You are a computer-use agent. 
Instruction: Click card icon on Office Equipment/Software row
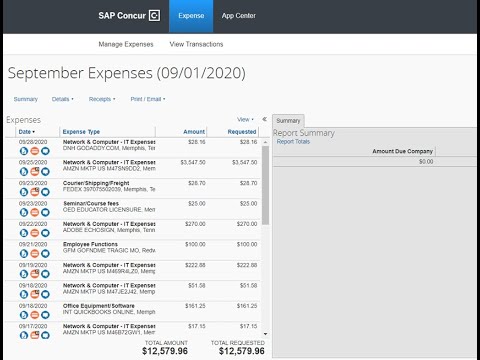point(35,315)
